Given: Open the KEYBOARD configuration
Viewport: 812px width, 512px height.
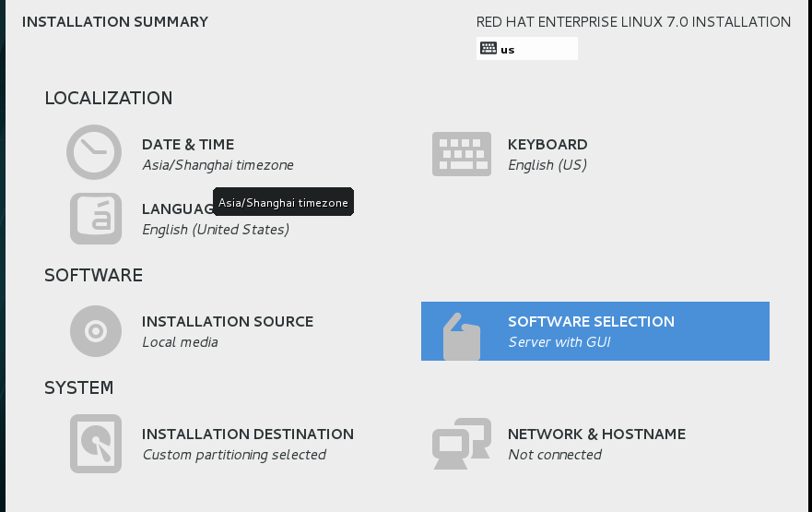Looking at the screenshot, I should (547, 144).
